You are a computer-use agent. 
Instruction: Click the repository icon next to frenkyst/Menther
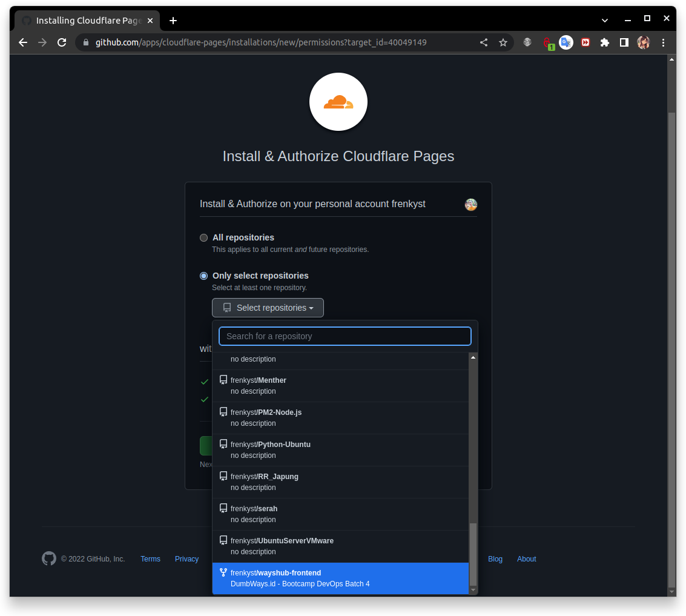223,380
